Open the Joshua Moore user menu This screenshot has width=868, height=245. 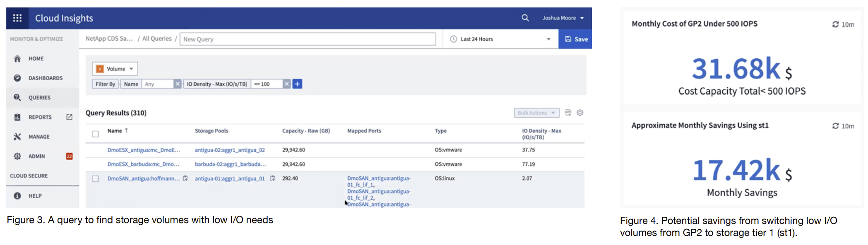point(563,18)
